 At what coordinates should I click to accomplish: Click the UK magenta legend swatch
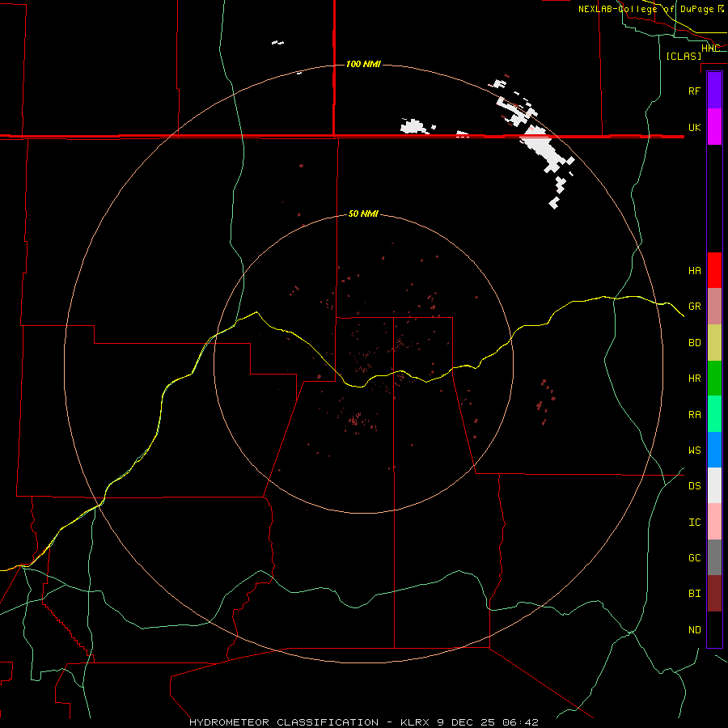coord(714,127)
